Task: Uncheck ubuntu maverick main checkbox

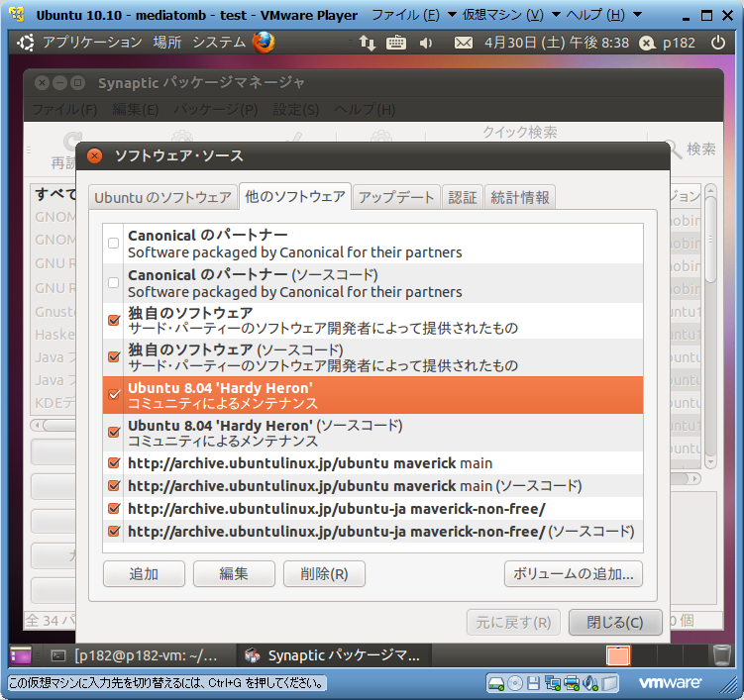Action: tap(113, 463)
